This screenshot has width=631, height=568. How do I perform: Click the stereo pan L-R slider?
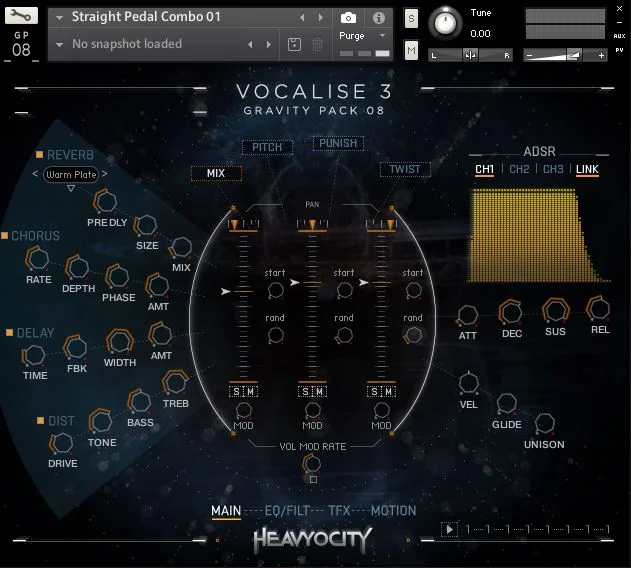470,55
